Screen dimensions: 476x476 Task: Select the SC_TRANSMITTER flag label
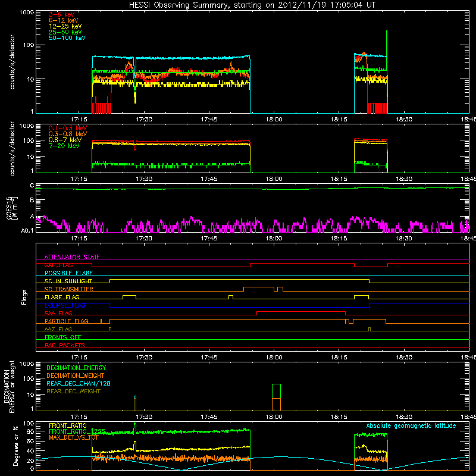[x=69, y=289]
